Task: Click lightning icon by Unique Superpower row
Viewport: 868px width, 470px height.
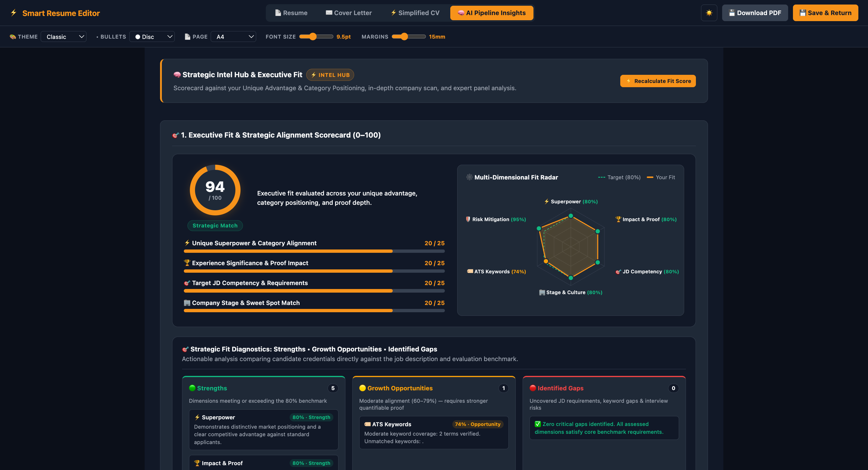Action: [187, 243]
